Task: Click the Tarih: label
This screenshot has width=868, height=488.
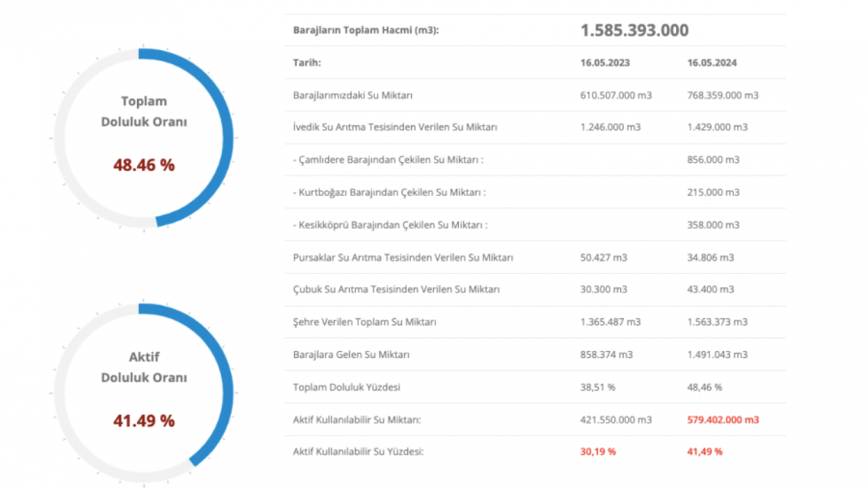Action: (308, 63)
